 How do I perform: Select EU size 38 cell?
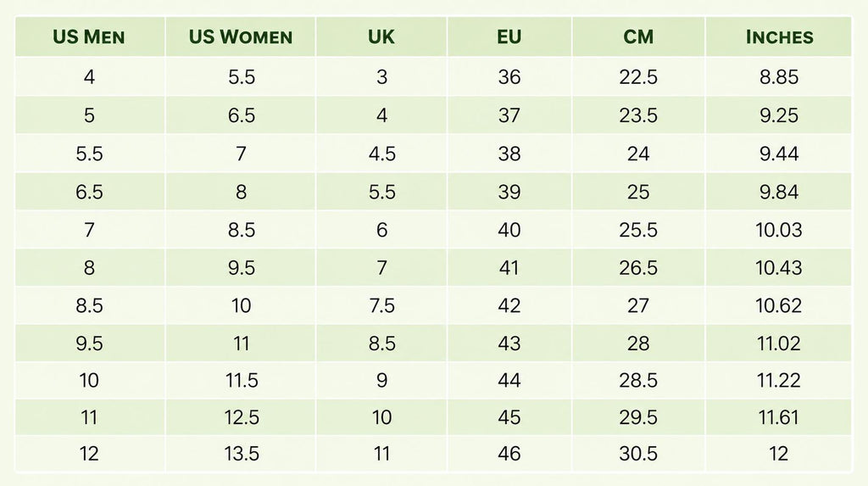click(509, 154)
